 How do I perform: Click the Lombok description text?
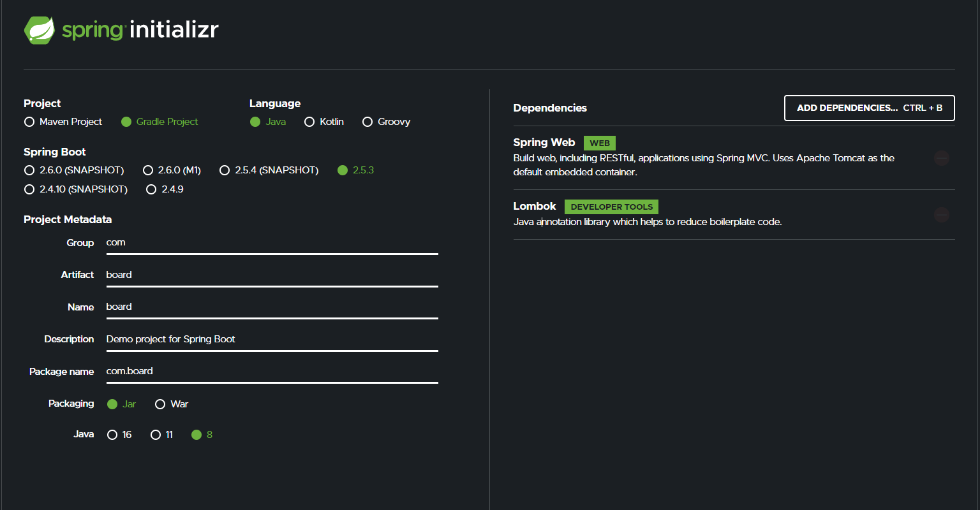(x=648, y=222)
